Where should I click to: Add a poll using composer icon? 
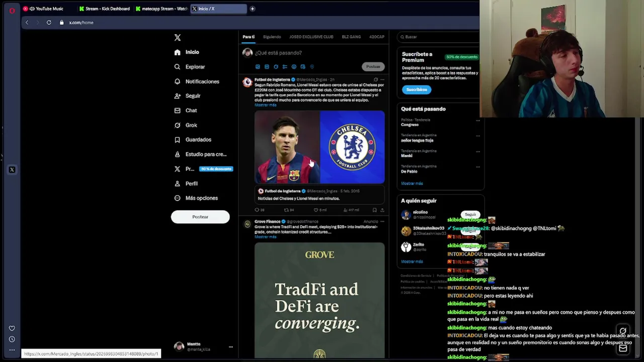coord(285,67)
